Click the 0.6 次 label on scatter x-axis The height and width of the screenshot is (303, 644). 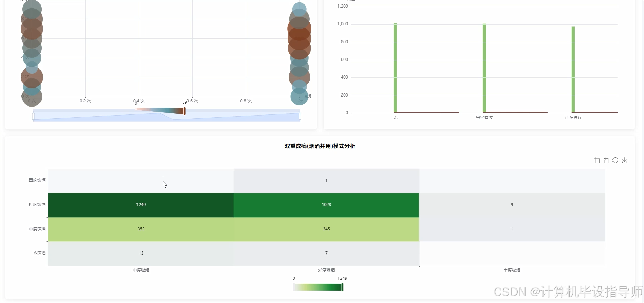click(193, 101)
